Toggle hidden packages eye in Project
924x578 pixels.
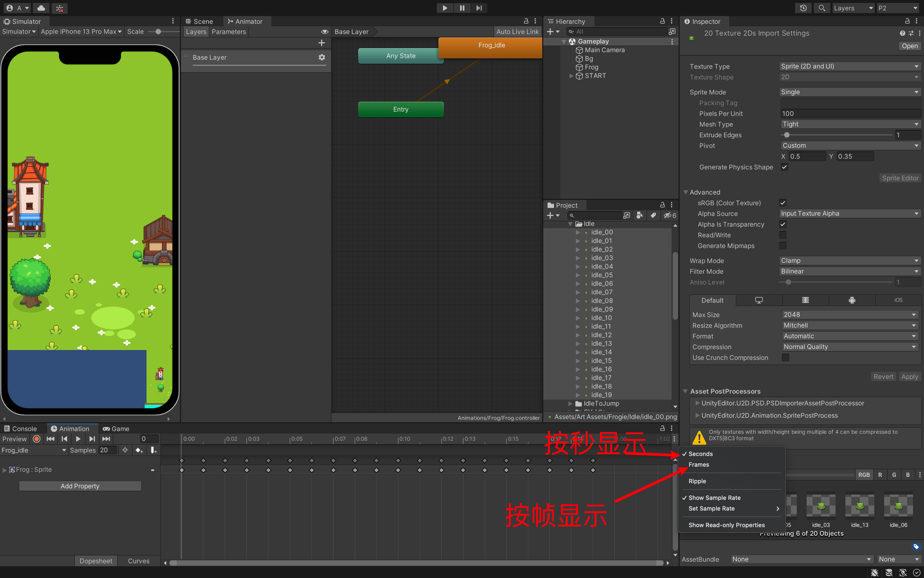670,216
